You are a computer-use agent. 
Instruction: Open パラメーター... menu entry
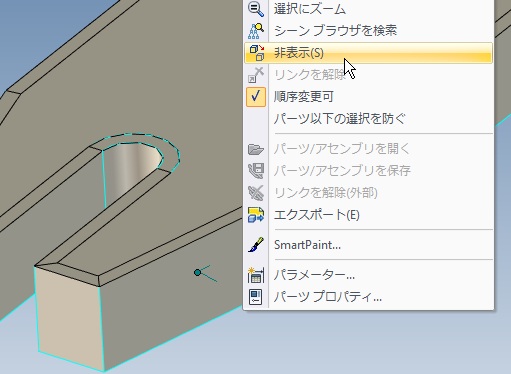368,275
